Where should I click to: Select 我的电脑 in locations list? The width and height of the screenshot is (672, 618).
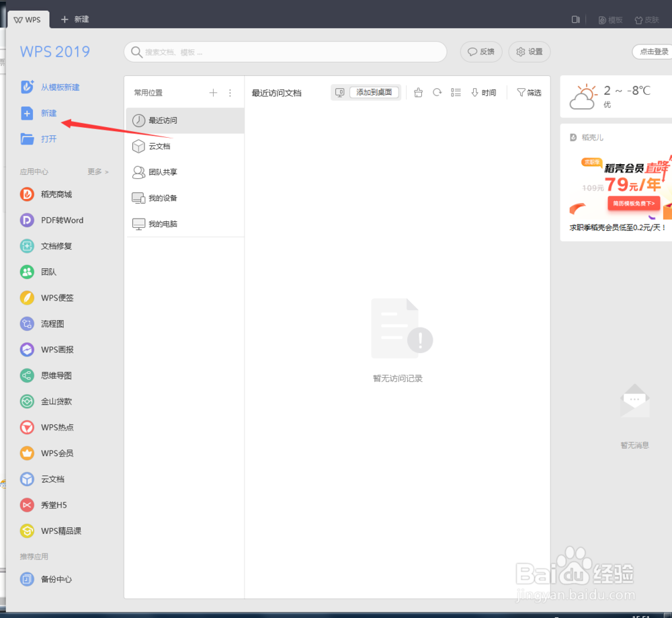click(x=185, y=224)
